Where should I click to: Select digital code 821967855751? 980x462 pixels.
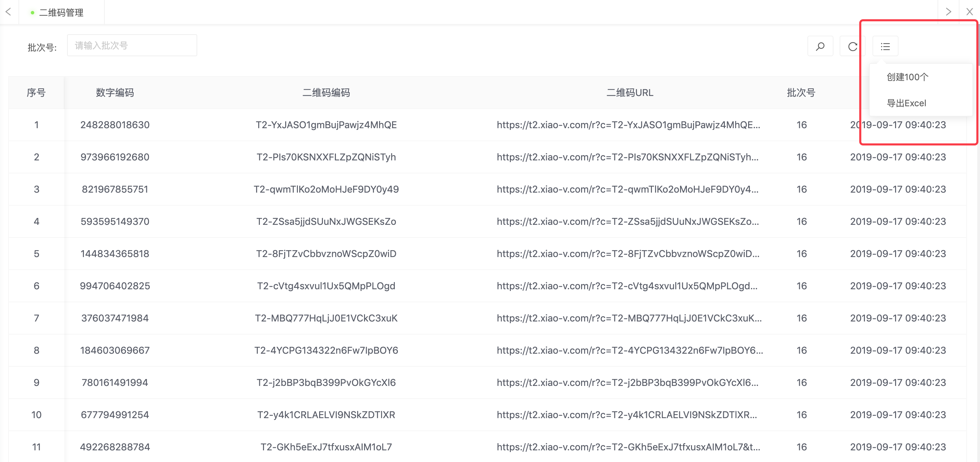115,189
